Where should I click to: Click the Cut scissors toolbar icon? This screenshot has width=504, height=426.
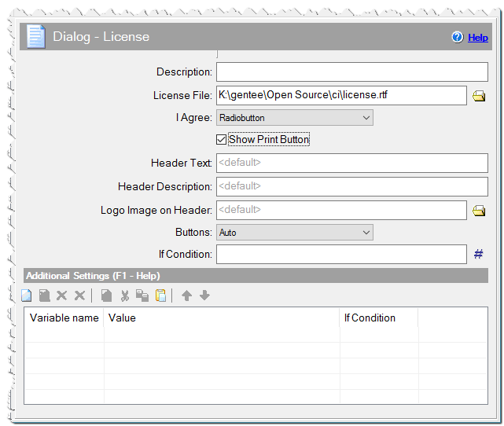click(125, 296)
